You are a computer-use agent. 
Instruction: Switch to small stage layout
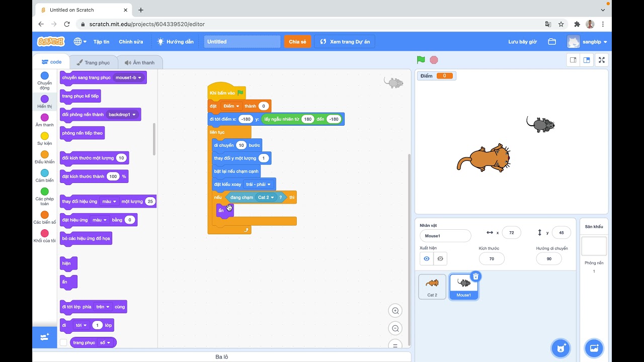[573, 60]
